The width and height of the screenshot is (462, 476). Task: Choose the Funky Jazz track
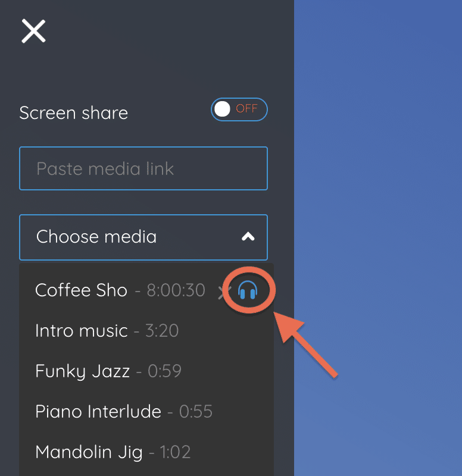coord(82,371)
